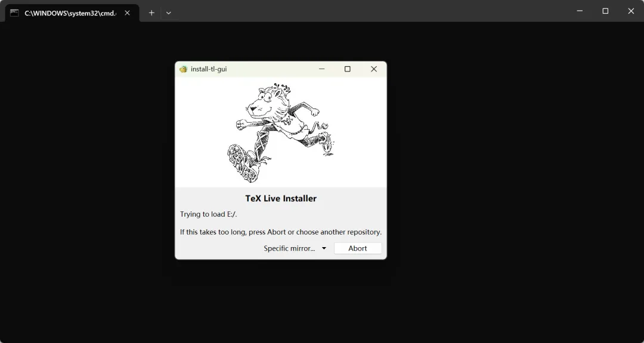Minimize the install-tl-gui window

[x=321, y=69]
